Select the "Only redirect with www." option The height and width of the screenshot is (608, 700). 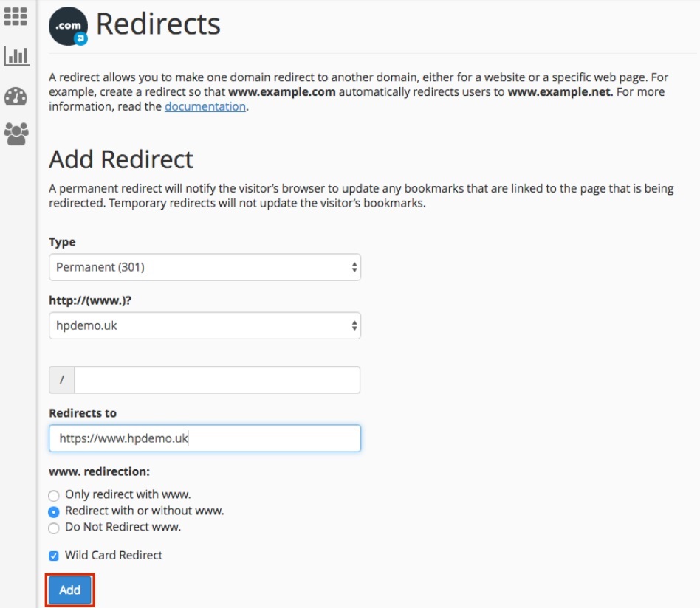click(52, 496)
